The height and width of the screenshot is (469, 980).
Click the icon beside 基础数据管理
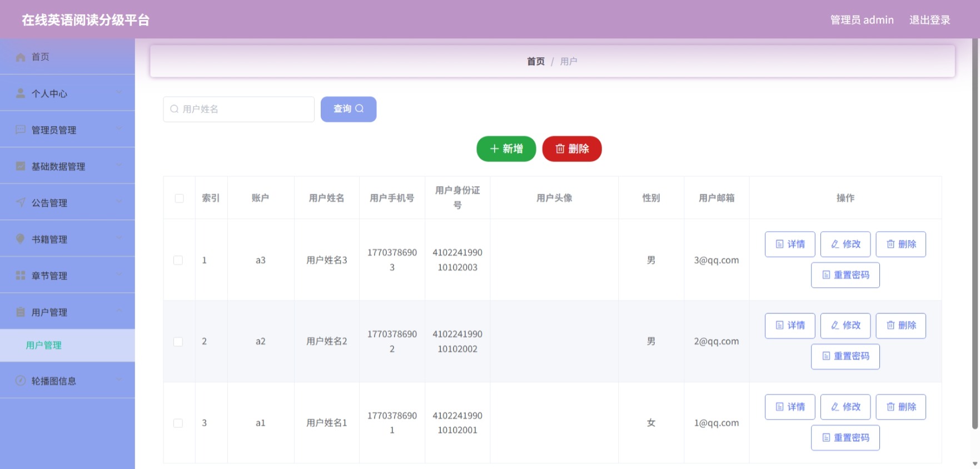coord(21,166)
